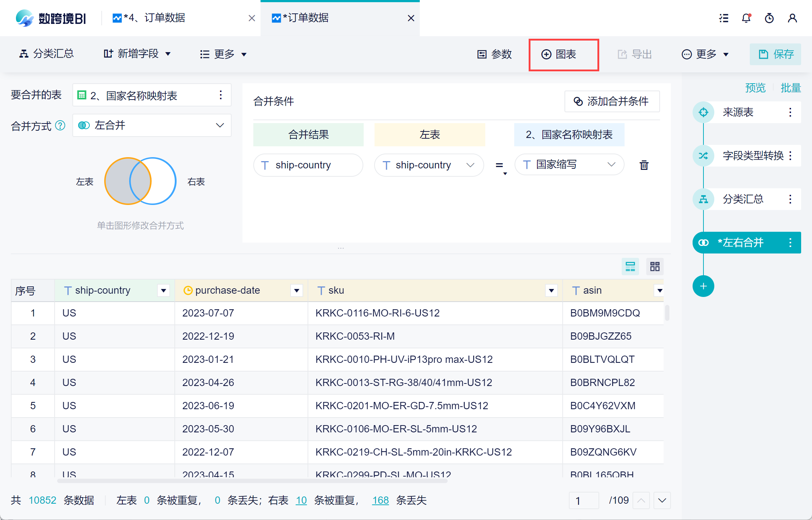Open the 国家缩写 field dropdown
The width and height of the screenshot is (812, 520).
pos(611,165)
